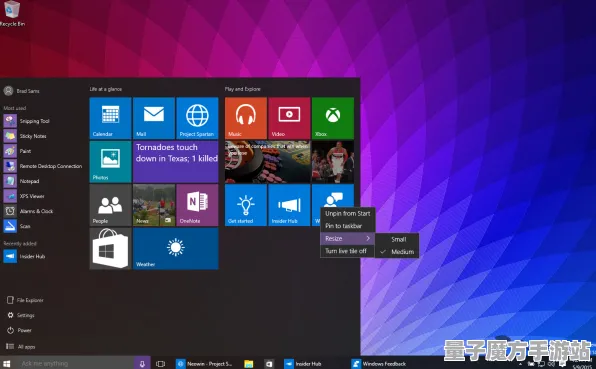Choose Turn live tile off
This screenshot has height=369, width=596.
point(347,251)
